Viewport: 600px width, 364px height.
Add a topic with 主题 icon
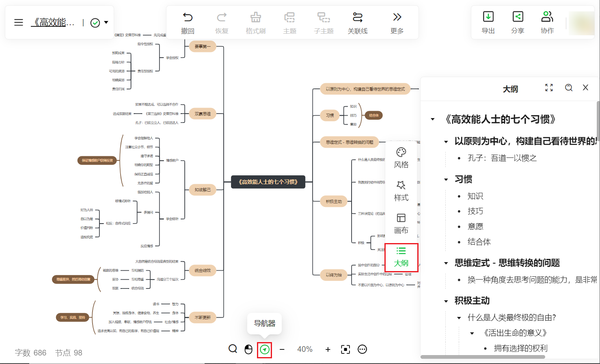click(x=289, y=17)
